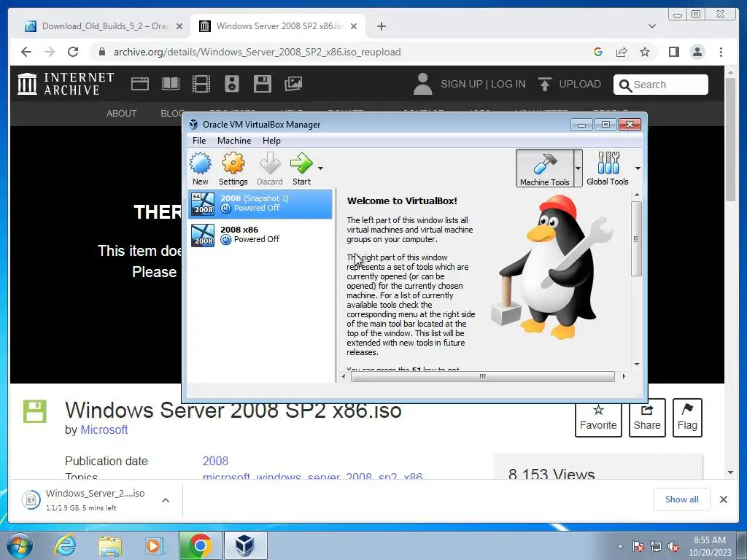Close the Chrome downloads bar

[723, 499]
